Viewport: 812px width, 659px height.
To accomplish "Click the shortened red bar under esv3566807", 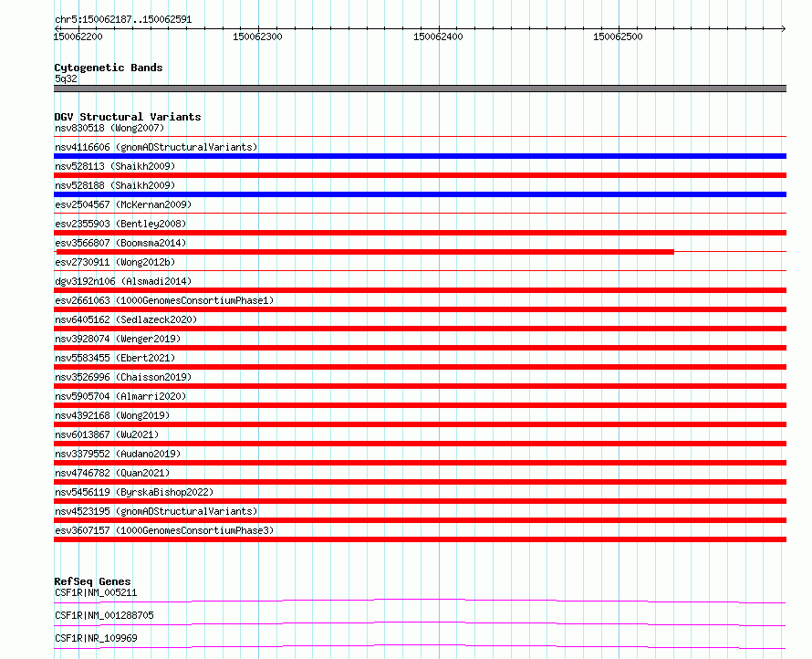I will click(x=365, y=252).
